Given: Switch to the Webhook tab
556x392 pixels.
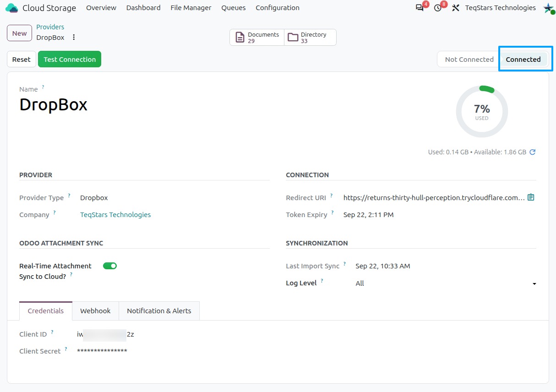Looking at the screenshot, I should click(x=95, y=310).
